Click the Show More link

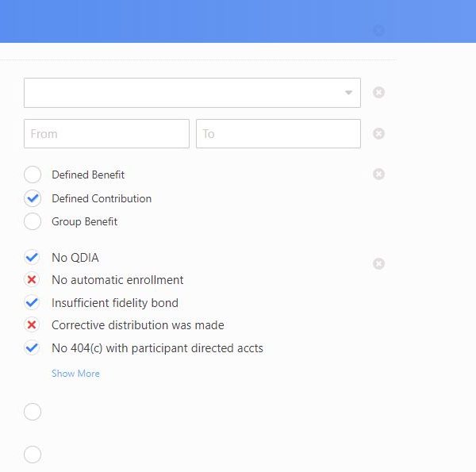[75, 374]
